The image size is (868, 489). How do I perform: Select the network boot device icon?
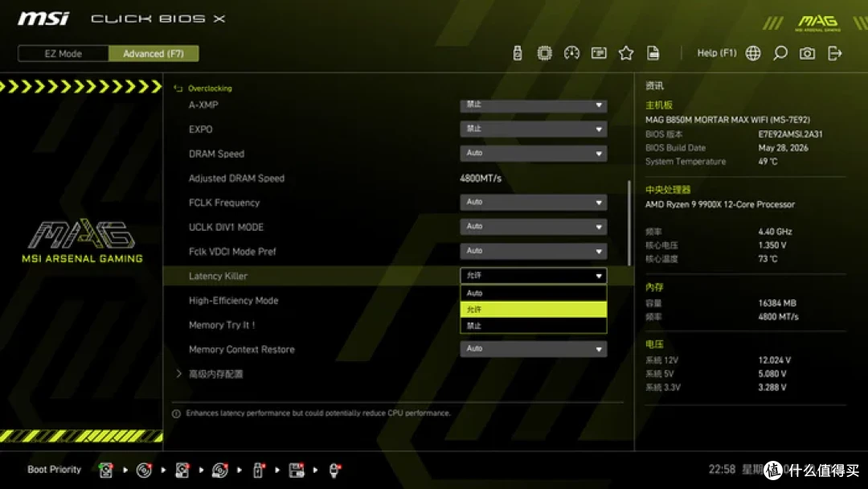334,471
